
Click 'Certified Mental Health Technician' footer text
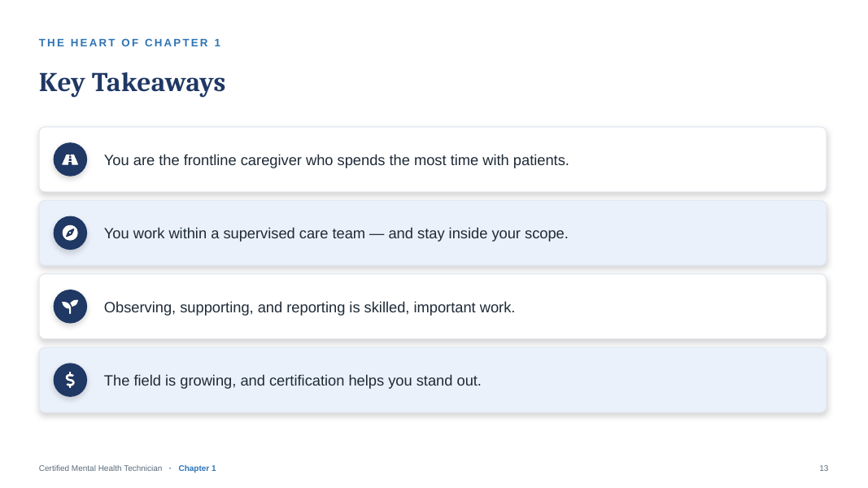point(100,468)
